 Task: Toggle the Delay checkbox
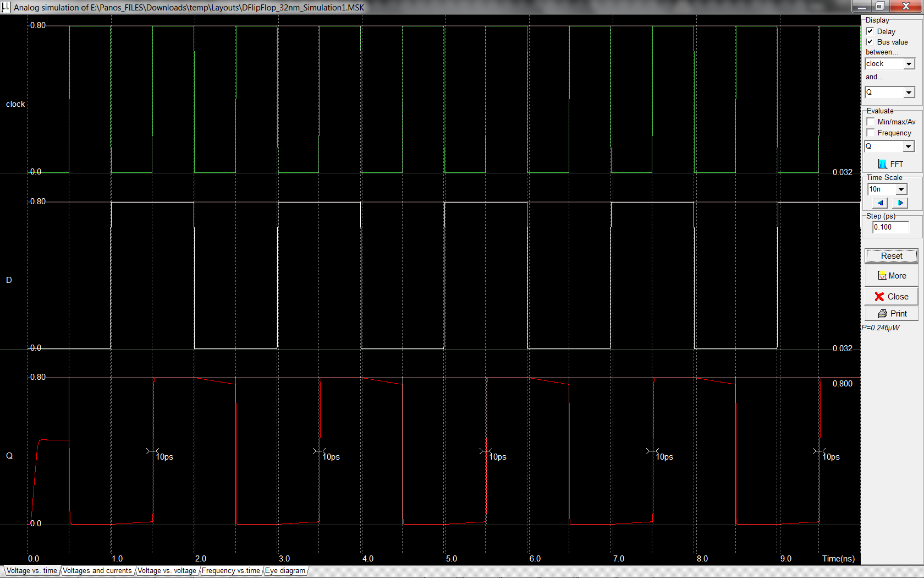click(x=870, y=31)
